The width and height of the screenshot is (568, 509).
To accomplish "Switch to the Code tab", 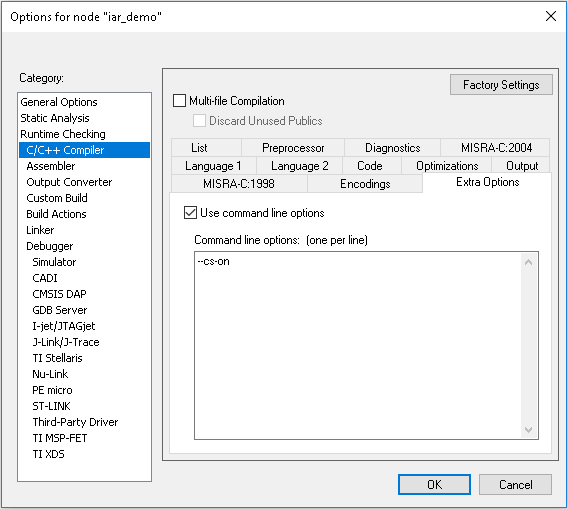I will 372,166.
